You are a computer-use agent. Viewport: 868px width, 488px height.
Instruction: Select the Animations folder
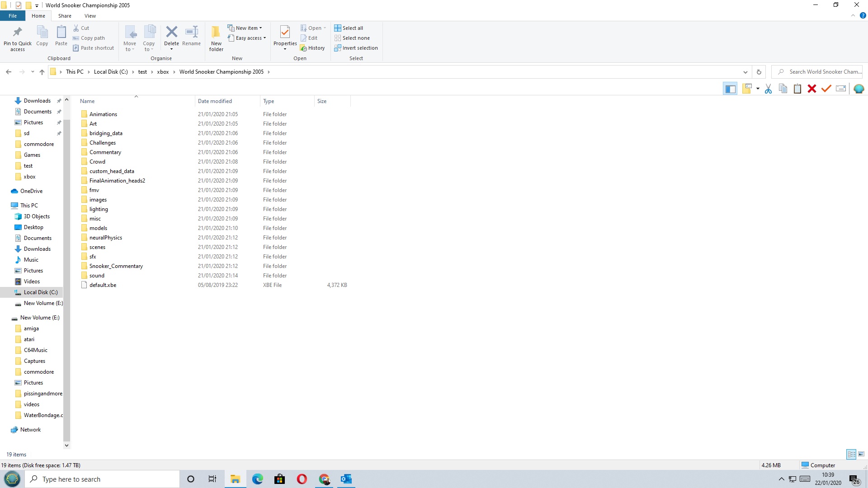click(x=103, y=114)
